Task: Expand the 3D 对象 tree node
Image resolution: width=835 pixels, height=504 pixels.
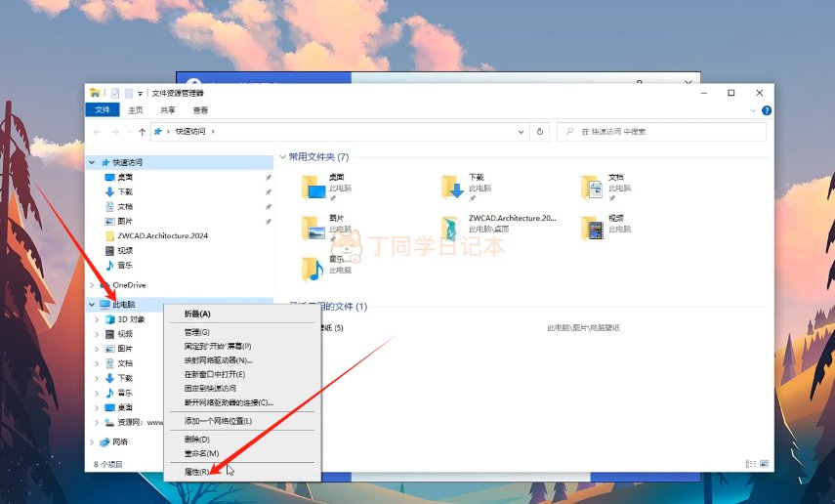Action: [97, 319]
